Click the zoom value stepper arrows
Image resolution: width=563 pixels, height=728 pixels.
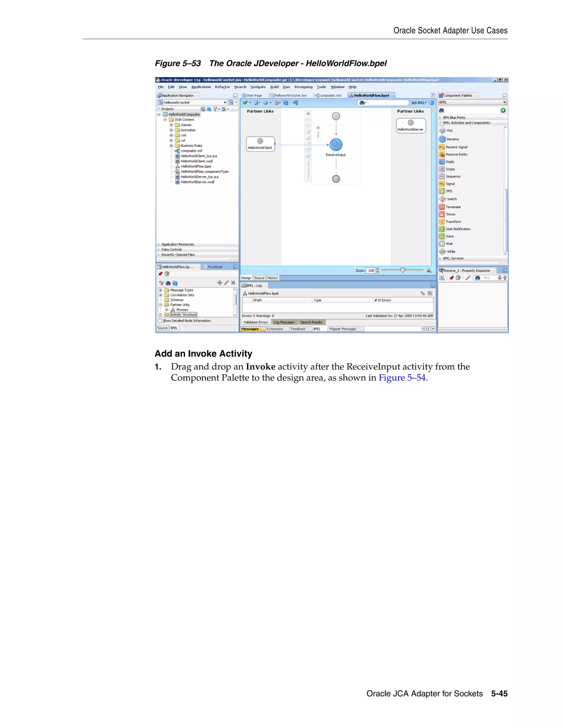click(377, 271)
